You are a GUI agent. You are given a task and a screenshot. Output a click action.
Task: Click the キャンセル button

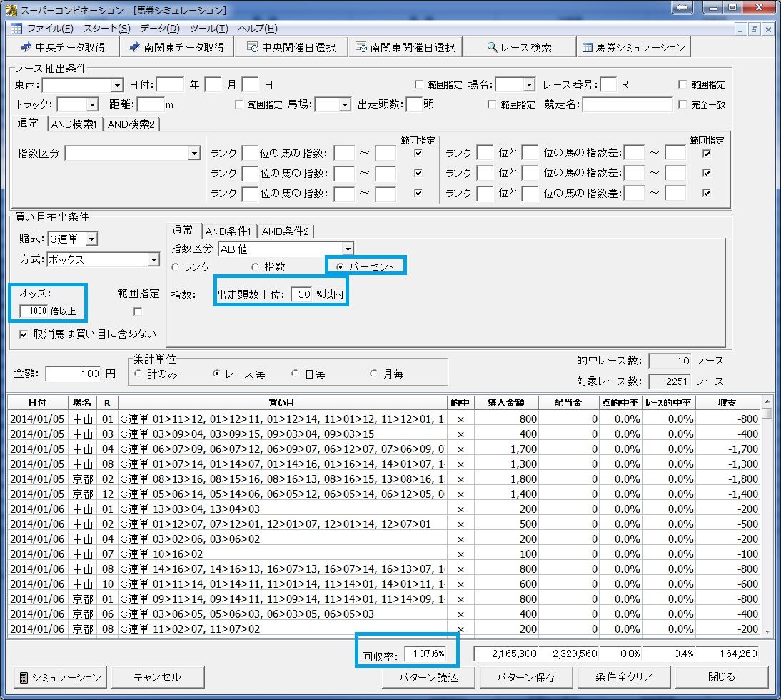coord(157,677)
